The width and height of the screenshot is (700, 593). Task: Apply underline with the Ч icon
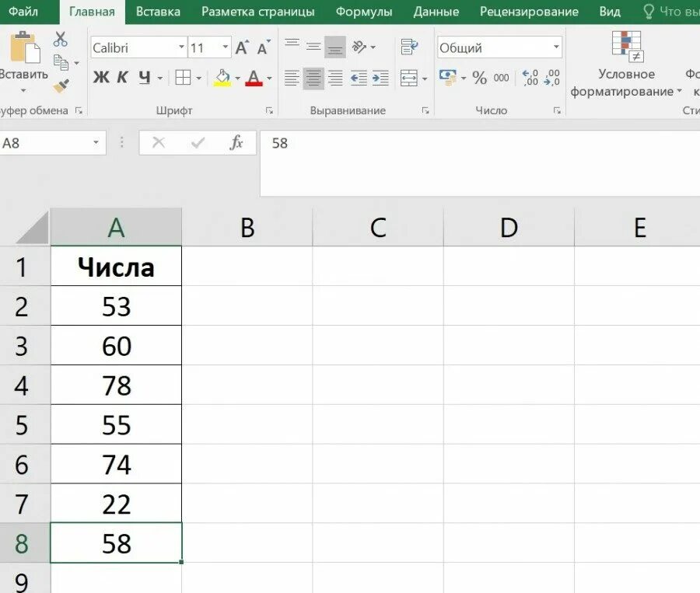click(x=145, y=78)
